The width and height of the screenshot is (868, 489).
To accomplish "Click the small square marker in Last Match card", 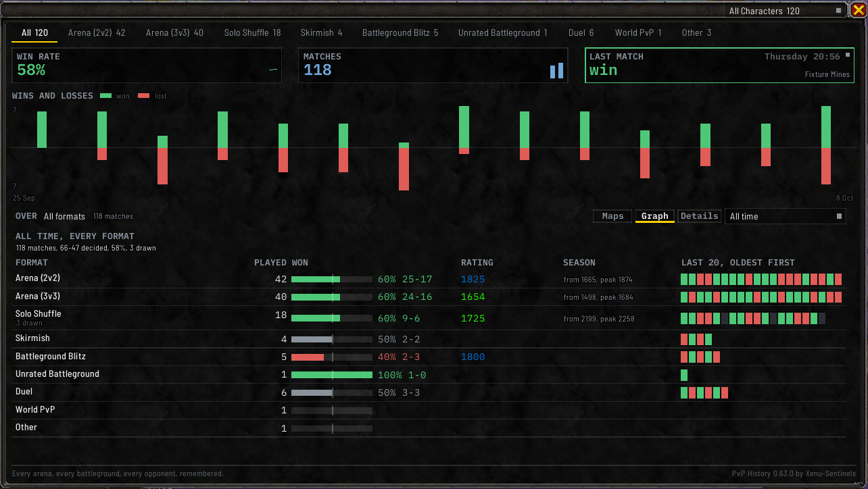I will point(848,55).
